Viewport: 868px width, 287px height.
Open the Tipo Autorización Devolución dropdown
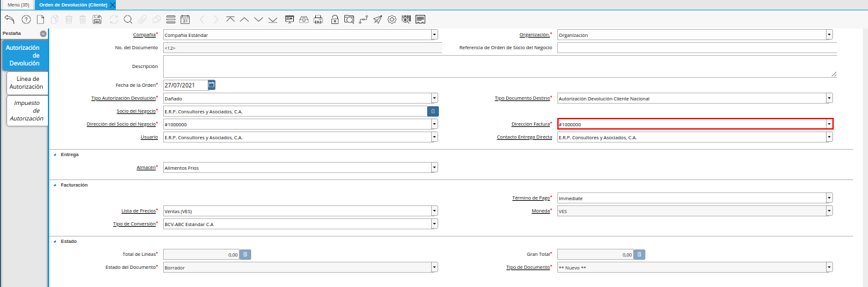pyautogui.click(x=434, y=98)
